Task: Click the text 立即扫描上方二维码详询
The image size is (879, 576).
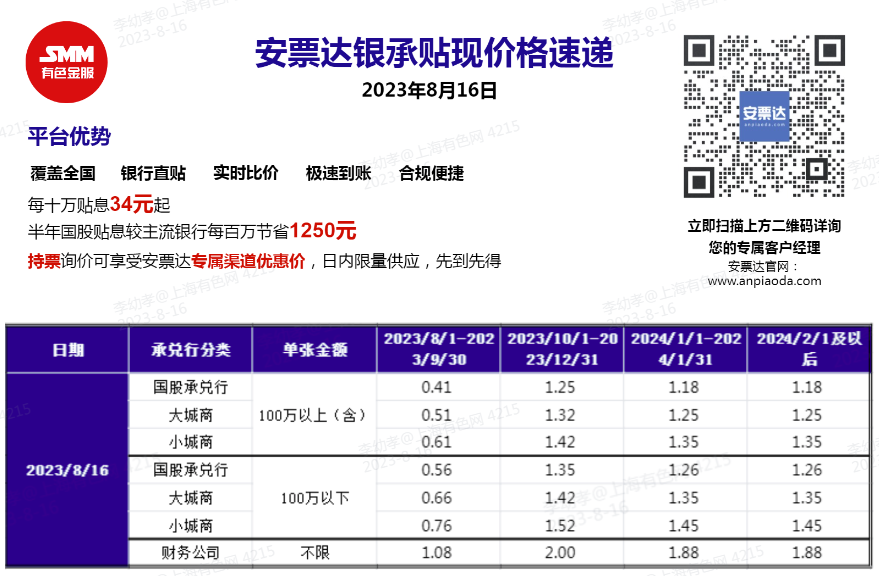Action: [764, 226]
